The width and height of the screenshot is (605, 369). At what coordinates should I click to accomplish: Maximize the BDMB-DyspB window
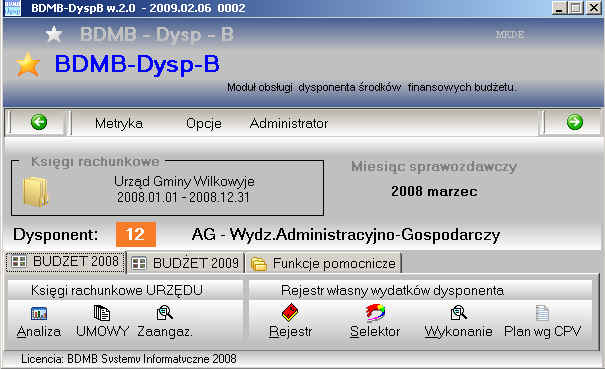[576, 8]
